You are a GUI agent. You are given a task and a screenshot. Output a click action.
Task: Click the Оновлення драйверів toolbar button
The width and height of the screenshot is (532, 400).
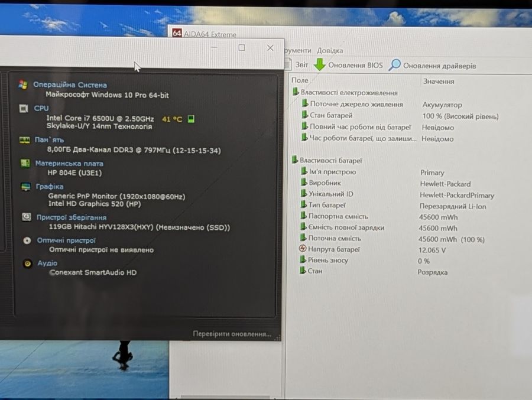point(433,65)
